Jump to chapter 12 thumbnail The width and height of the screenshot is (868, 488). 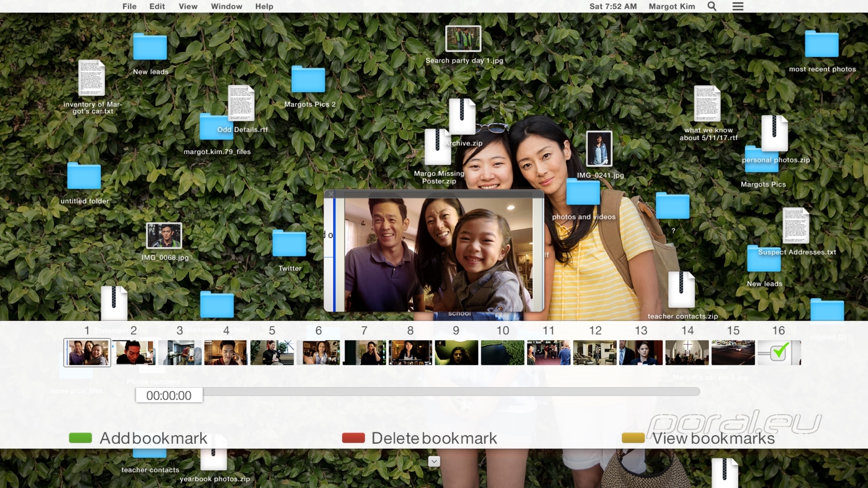[x=595, y=353]
